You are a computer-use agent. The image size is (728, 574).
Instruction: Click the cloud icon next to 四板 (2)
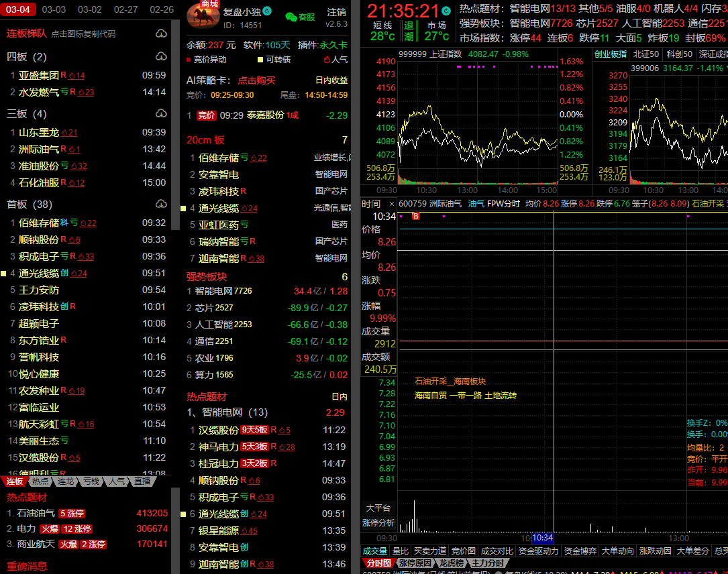pos(161,56)
